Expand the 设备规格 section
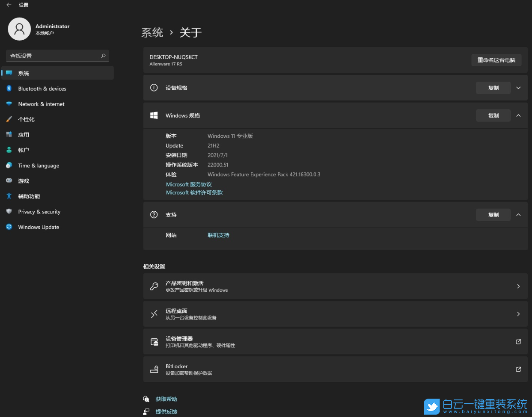Screen dimensions: 532x417 click(x=518, y=88)
